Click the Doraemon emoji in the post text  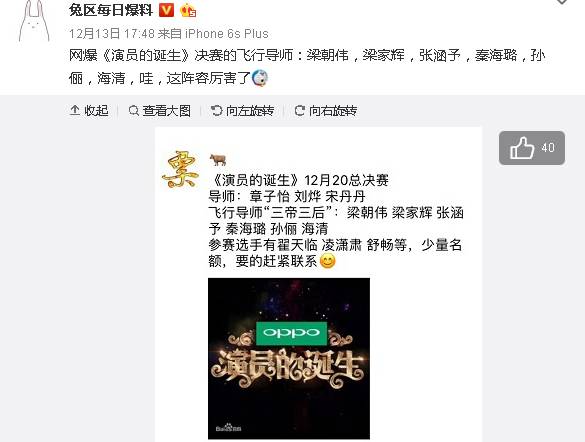click(260, 78)
